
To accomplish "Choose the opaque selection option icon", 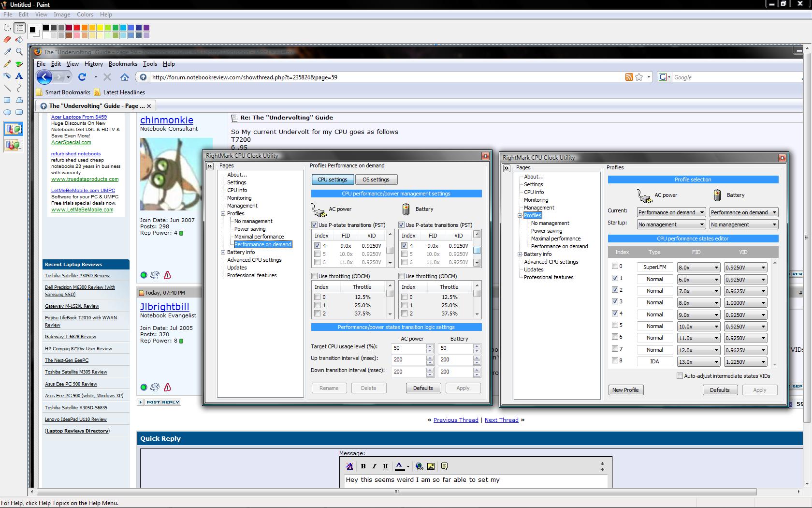I will [14, 129].
